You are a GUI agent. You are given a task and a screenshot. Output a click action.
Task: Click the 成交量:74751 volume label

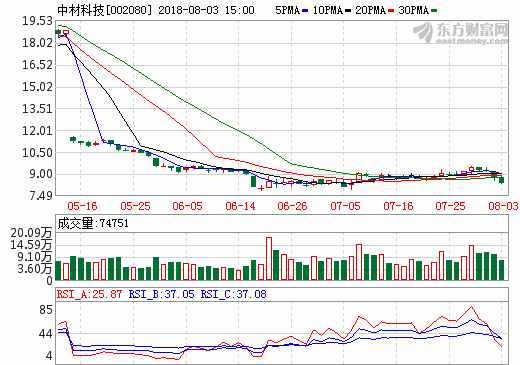coord(93,223)
